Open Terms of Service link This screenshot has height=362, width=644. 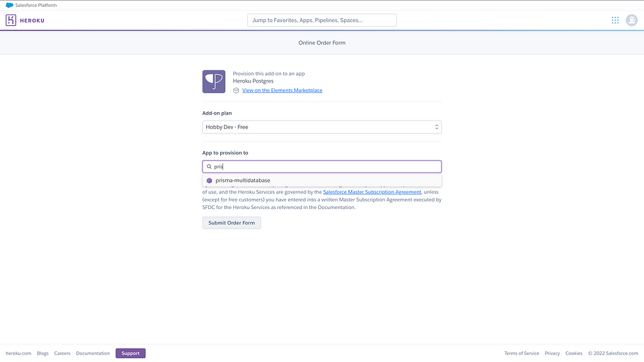tap(521, 353)
